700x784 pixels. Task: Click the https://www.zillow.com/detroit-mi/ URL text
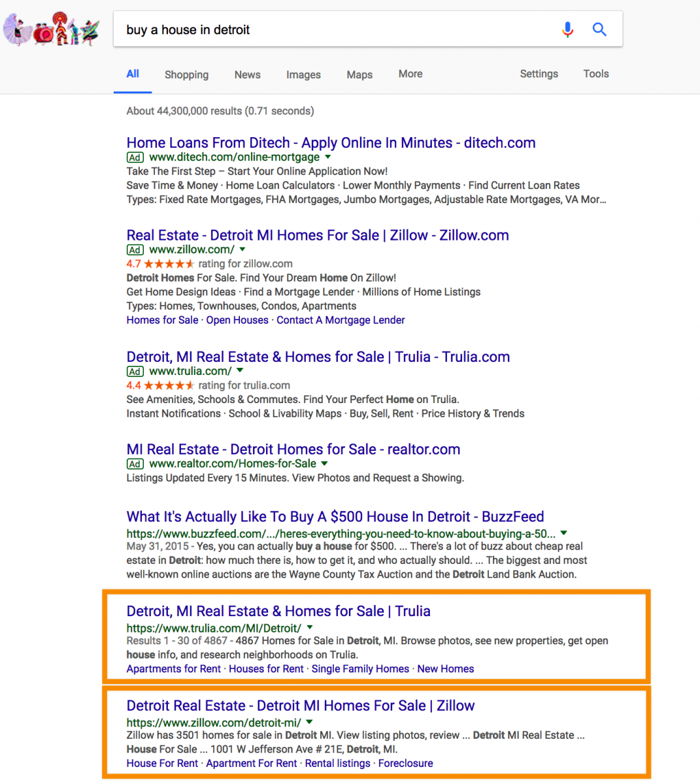[214, 723]
